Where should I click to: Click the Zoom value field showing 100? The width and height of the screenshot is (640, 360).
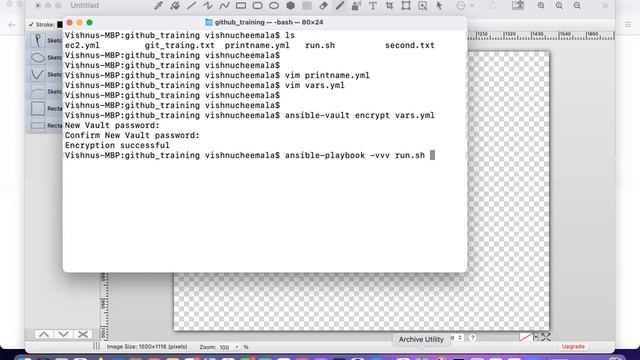coord(224,347)
